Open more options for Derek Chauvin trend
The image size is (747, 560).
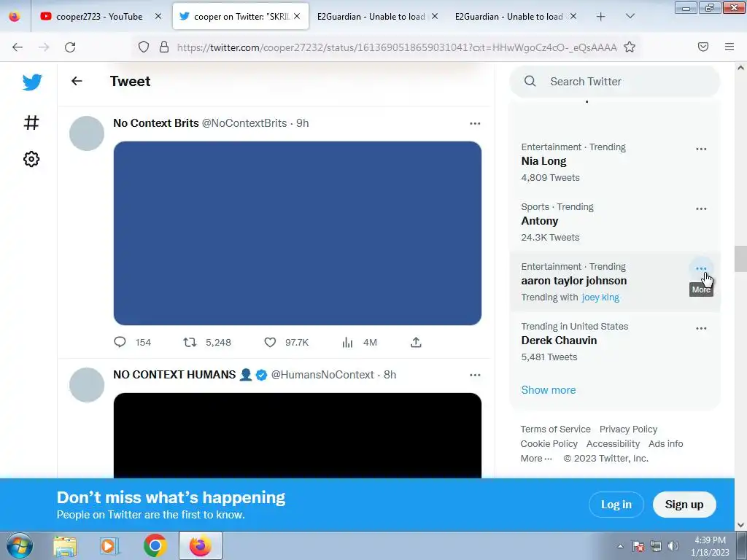701,328
